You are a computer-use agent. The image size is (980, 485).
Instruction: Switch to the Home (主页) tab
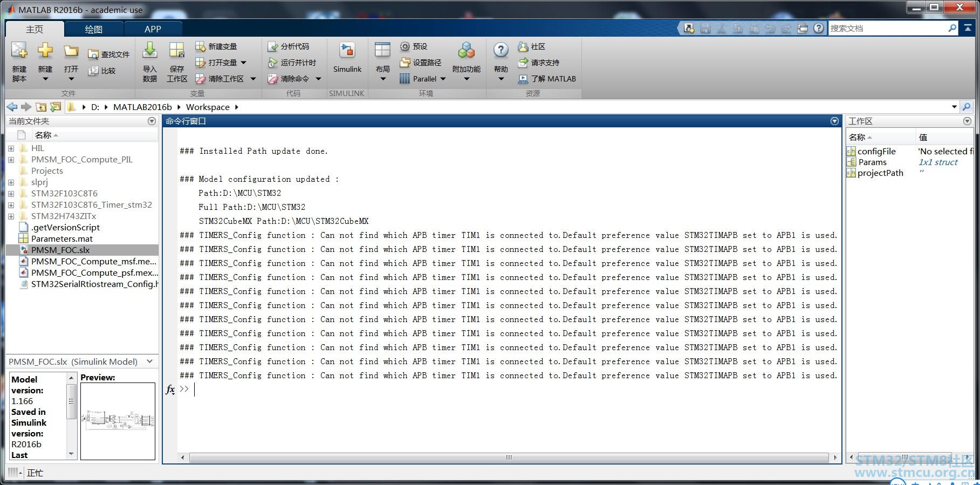click(x=35, y=29)
